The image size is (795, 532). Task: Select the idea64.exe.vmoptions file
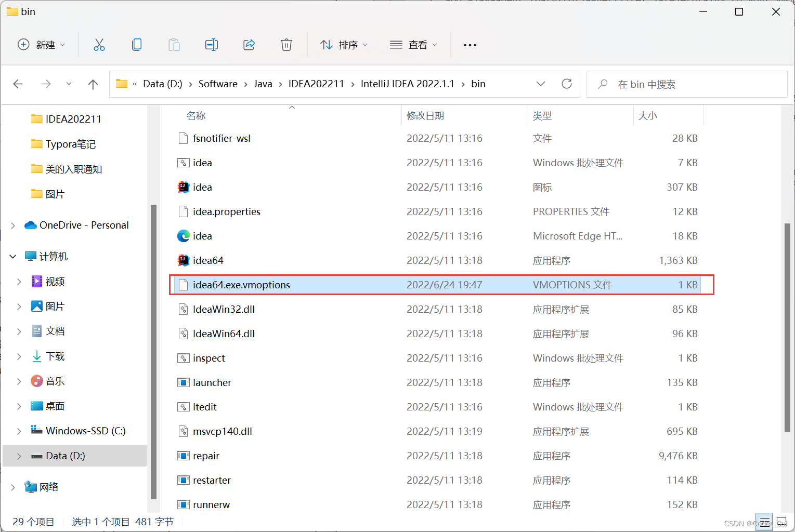click(437, 285)
